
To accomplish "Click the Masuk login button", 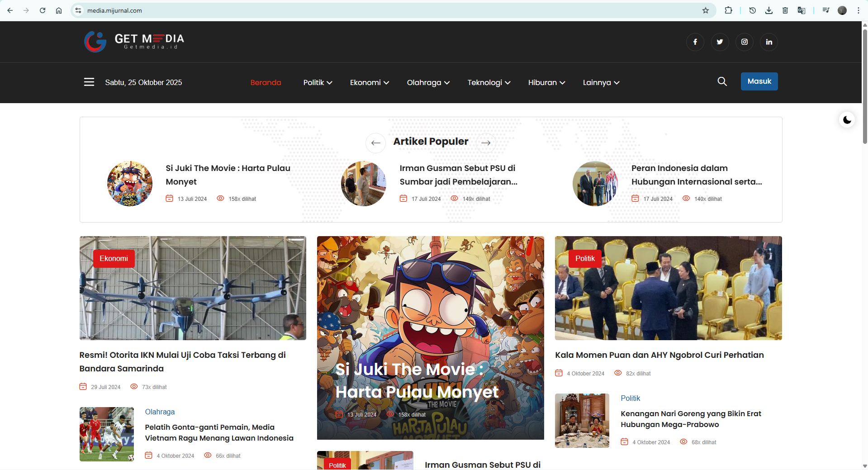I will pos(759,81).
